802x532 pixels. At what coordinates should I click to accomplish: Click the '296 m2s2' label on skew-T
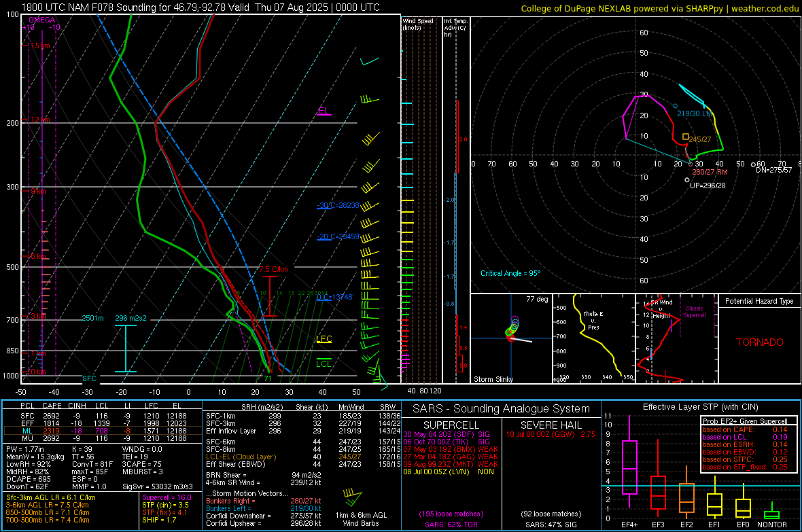(x=130, y=318)
